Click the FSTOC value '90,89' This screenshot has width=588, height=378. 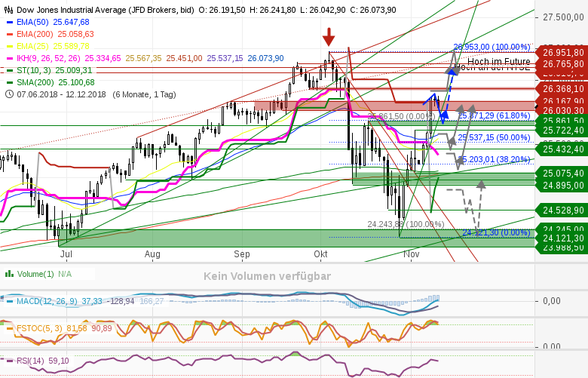click(102, 328)
